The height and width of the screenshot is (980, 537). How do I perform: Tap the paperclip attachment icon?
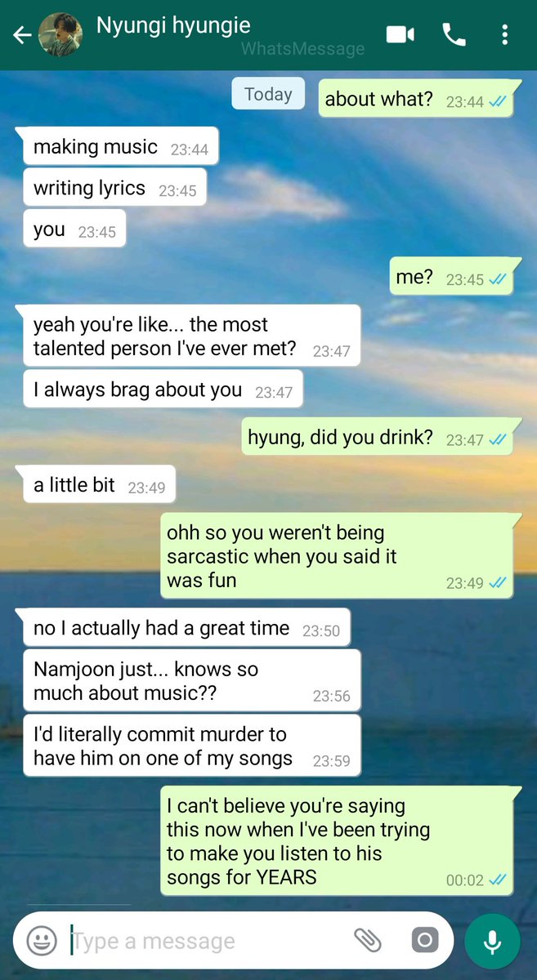point(368,941)
